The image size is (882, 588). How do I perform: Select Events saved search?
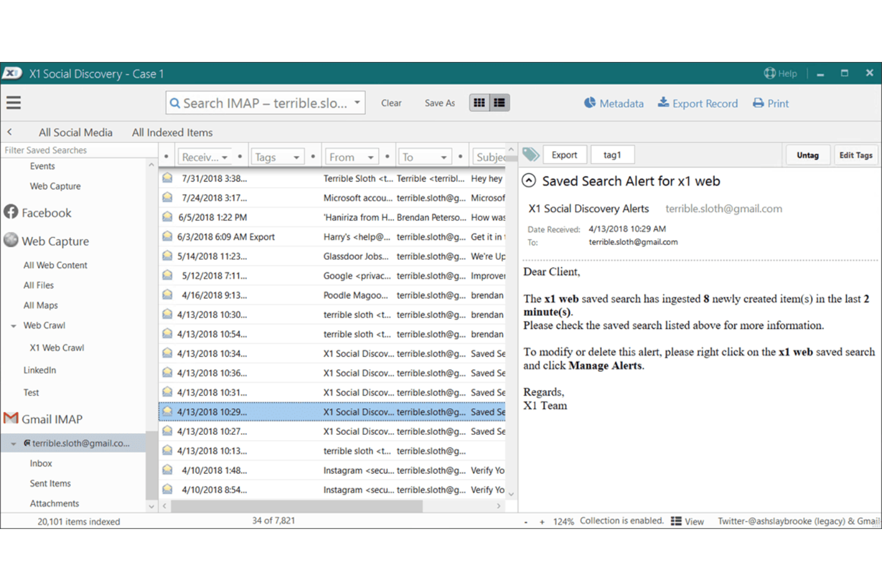point(42,166)
